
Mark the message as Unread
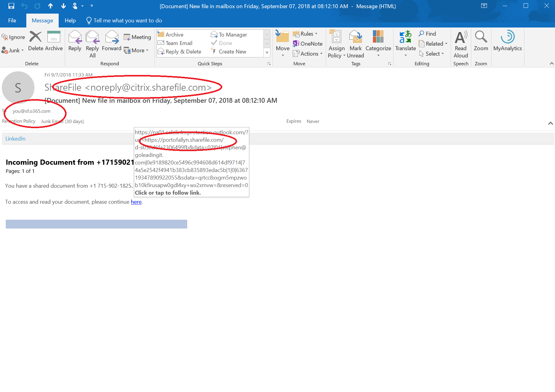[355, 44]
